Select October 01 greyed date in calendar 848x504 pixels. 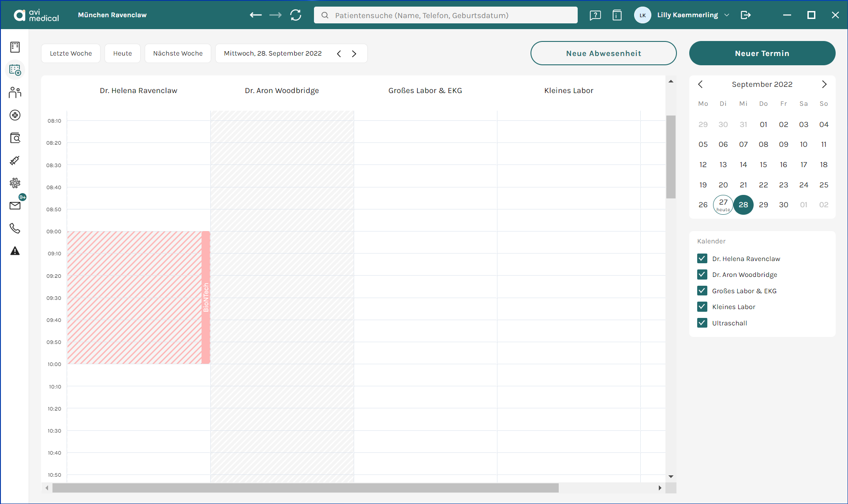803,205
